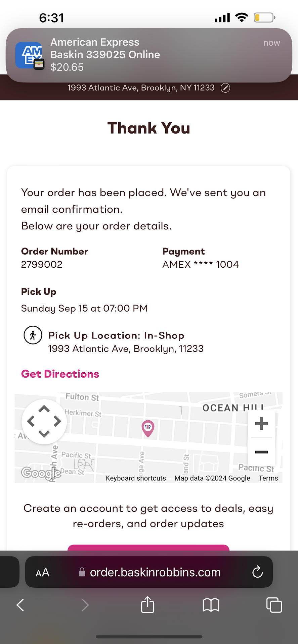The image size is (298, 644).
Task: Pan the map left with arrow
Action: (x=31, y=421)
